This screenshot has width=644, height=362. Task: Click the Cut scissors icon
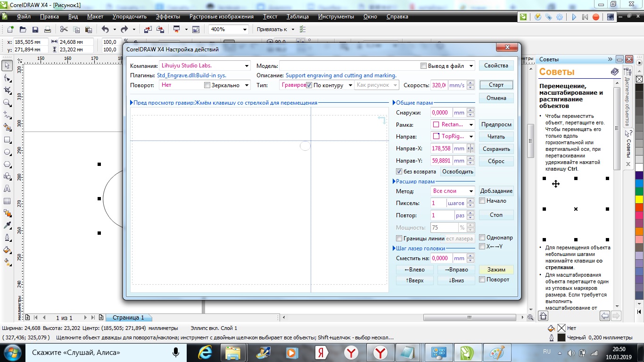pyautogui.click(x=64, y=29)
